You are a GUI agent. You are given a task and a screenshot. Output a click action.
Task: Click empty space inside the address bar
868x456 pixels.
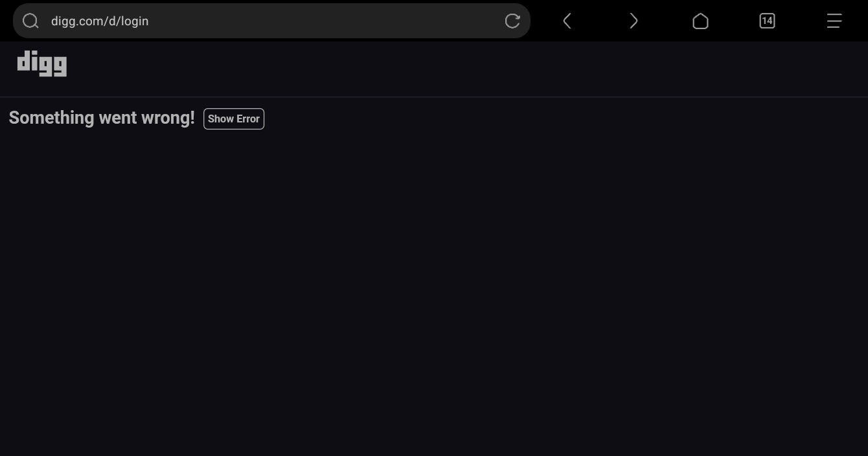(x=324, y=21)
